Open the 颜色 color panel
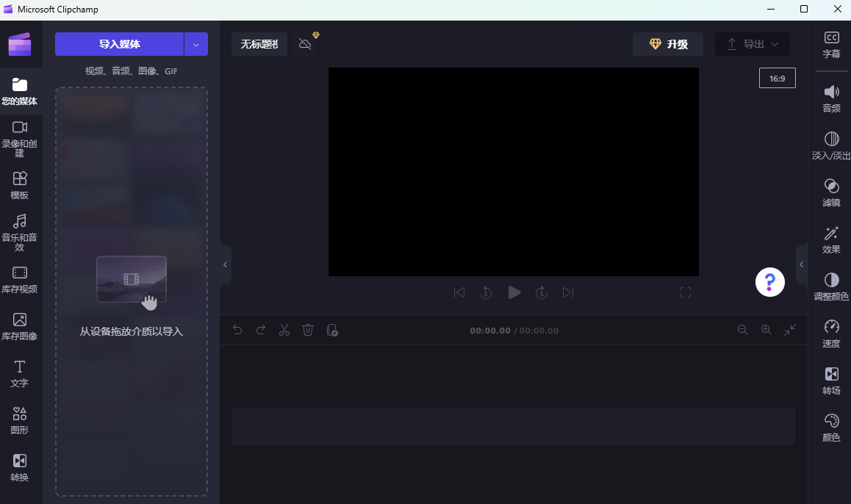This screenshot has height=504, width=851. pos(831,428)
